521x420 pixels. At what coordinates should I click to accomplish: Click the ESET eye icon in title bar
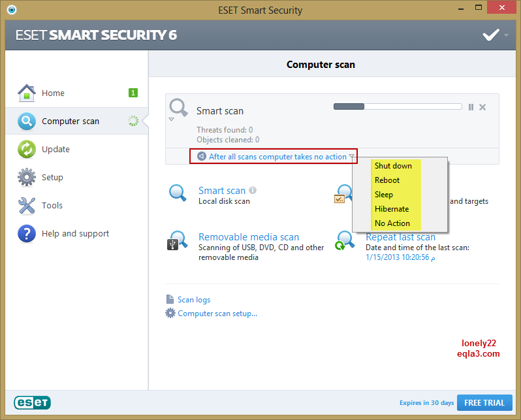tap(12, 10)
